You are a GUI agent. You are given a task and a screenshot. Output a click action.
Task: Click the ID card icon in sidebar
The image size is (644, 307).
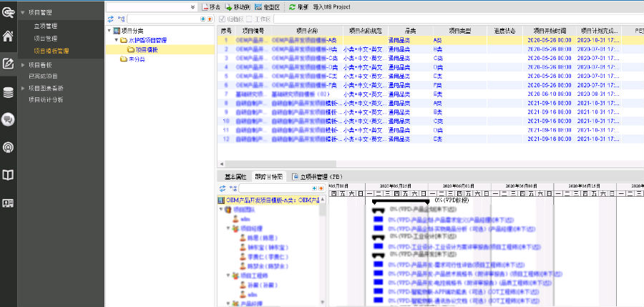tap(8, 203)
